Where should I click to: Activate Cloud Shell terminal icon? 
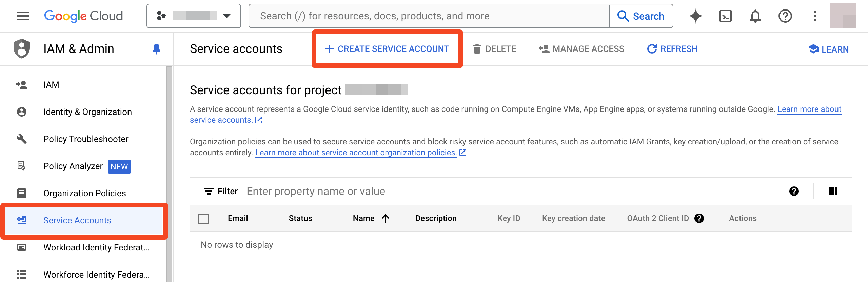click(726, 16)
